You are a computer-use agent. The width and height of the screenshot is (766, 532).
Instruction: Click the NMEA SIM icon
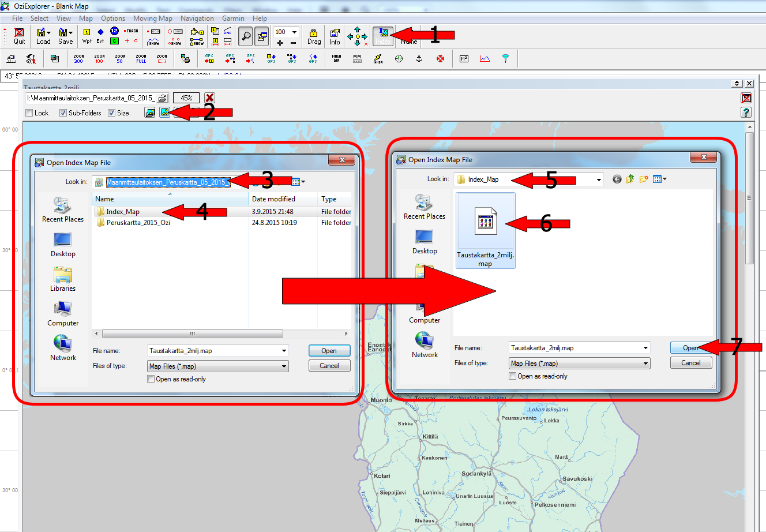point(336,59)
